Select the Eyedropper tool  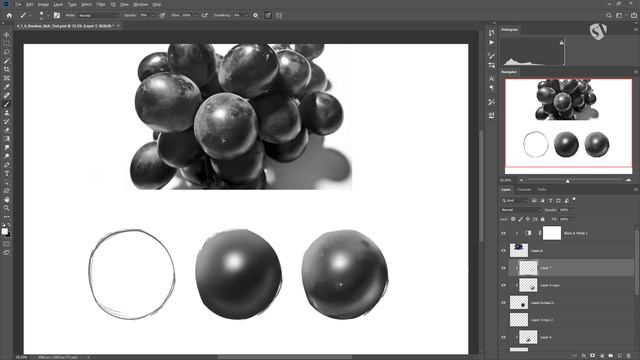7,87
